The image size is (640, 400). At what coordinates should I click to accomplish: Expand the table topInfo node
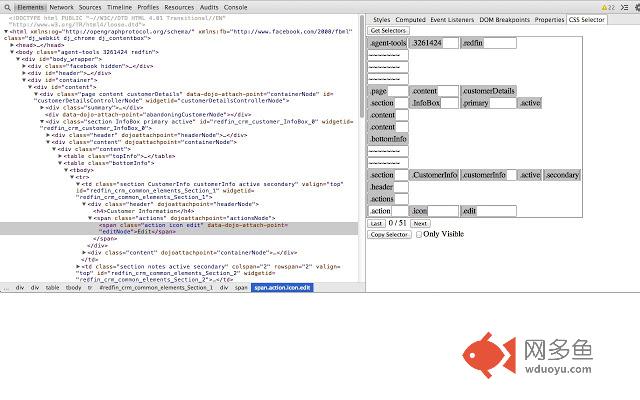tap(60, 156)
